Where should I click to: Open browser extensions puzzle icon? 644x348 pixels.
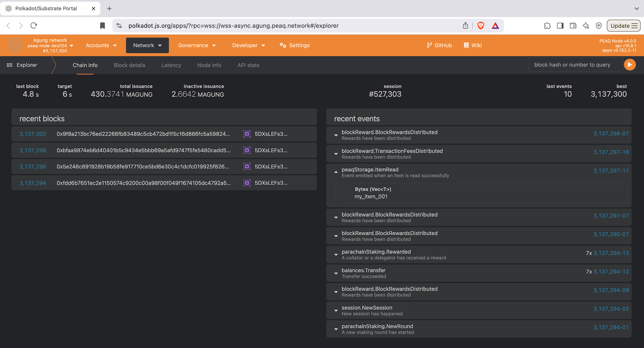click(547, 26)
